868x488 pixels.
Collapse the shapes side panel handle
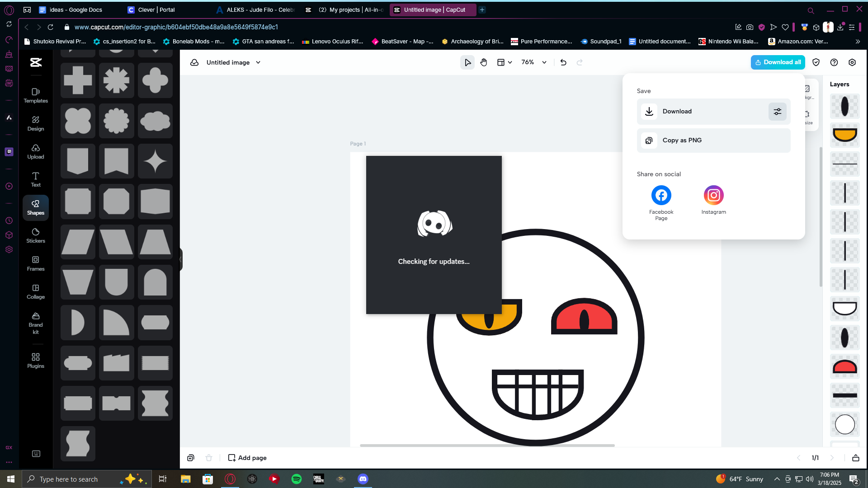click(180, 259)
